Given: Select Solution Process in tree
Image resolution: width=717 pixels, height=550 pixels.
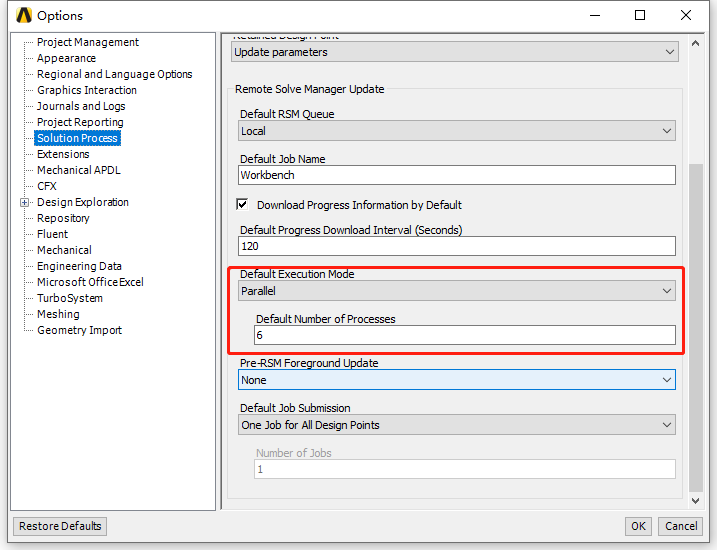Looking at the screenshot, I should point(77,138).
